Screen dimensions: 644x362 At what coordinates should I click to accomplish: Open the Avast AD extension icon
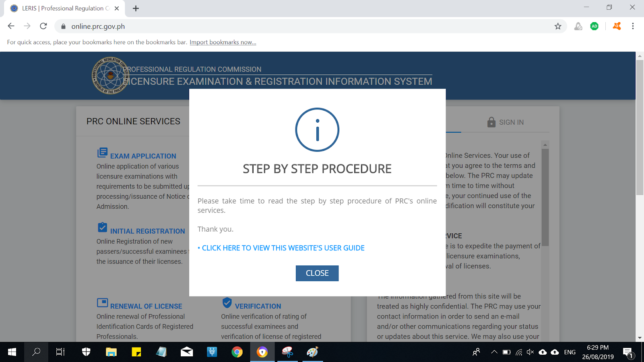coord(594,26)
